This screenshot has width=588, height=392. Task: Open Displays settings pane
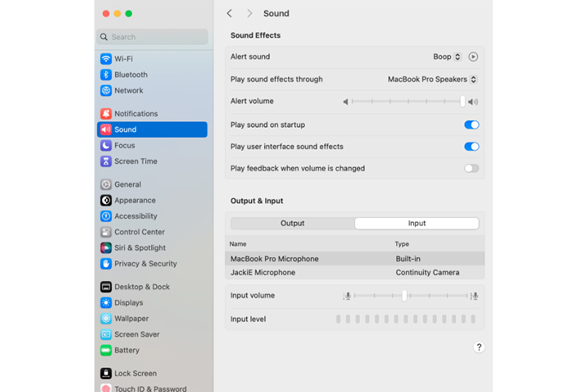point(128,303)
